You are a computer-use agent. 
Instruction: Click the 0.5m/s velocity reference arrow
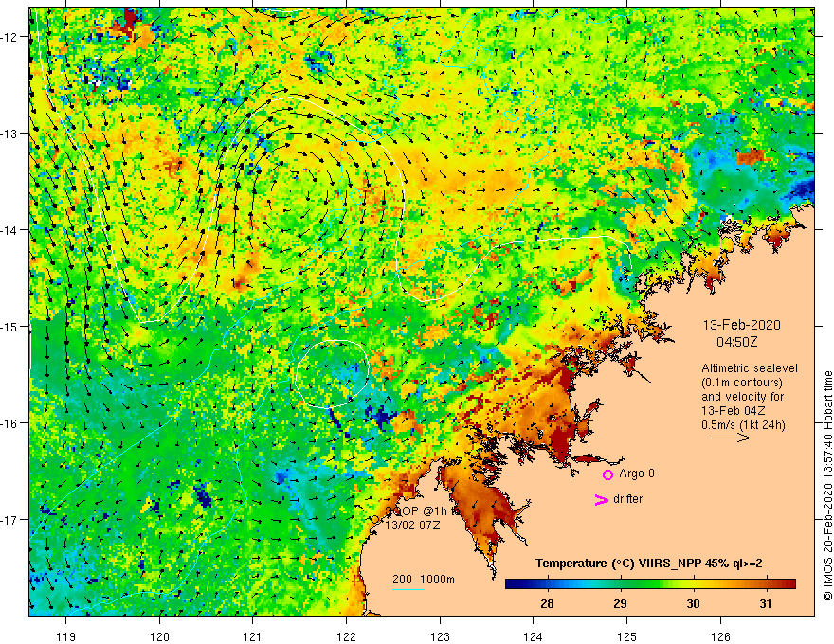point(732,438)
